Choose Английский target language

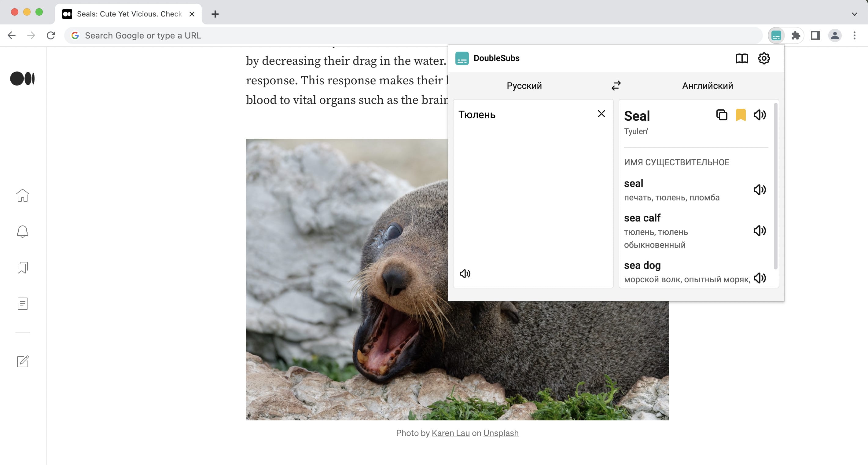[x=707, y=86]
